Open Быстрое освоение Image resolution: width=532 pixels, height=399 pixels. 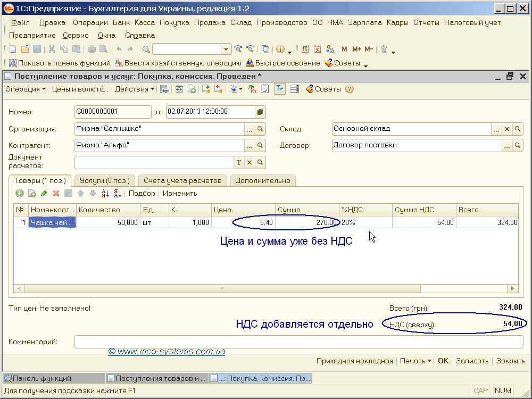(x=283, y=63)
